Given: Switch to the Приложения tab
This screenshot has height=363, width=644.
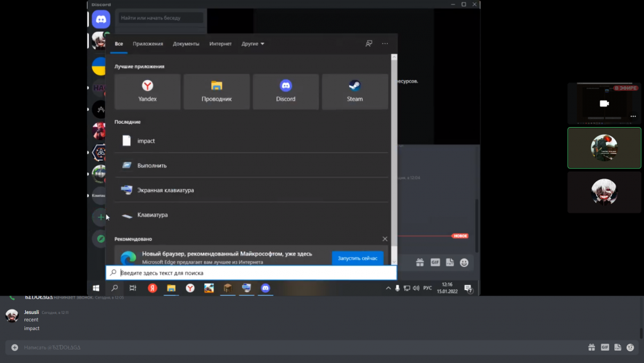Looking at the screenshot, I should [x=148, y=44].
